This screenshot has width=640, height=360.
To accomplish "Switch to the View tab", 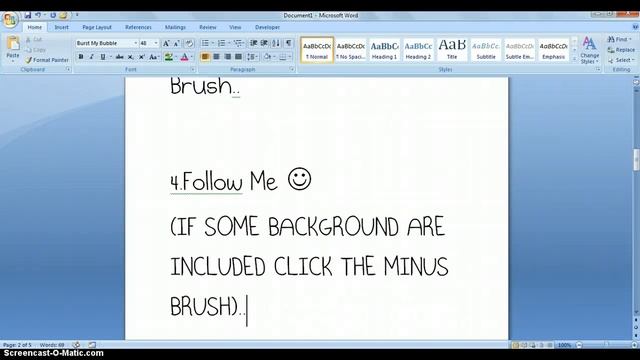I will tap(235, 27).
